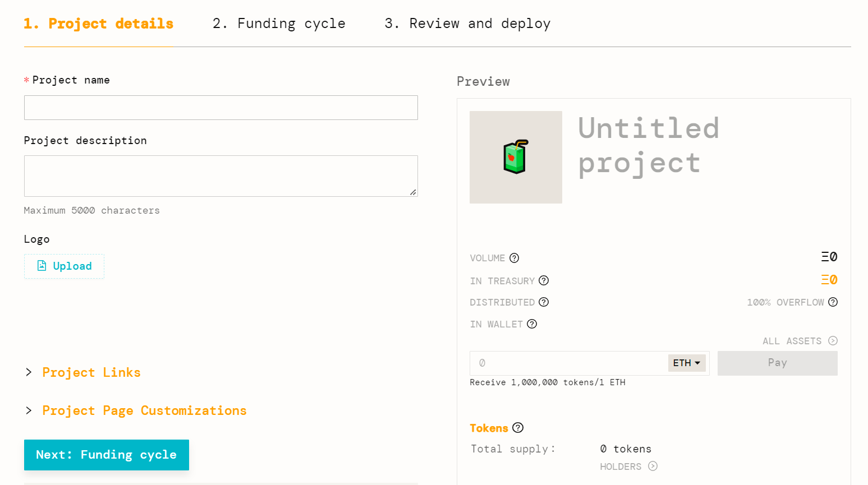The height and width of the screenshot is (485, 868).
Task: Click the Pay button
Action: (777, 363)
